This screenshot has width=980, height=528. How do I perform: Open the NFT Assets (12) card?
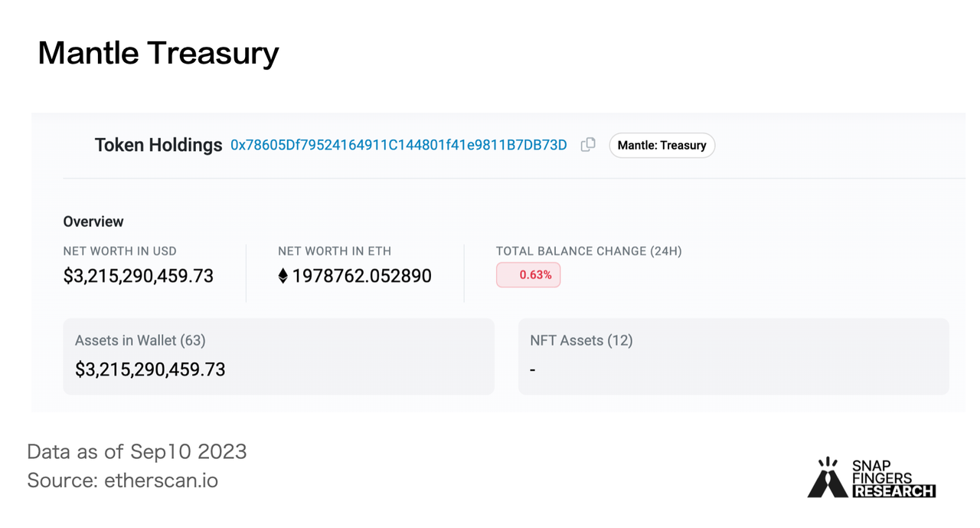tap(733, 356)
